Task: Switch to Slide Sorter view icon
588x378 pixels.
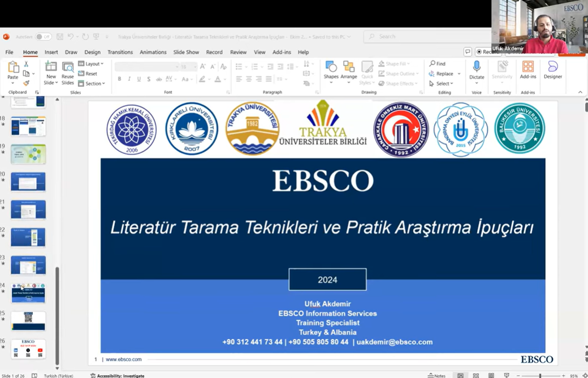Action: (x=475, y=375)
